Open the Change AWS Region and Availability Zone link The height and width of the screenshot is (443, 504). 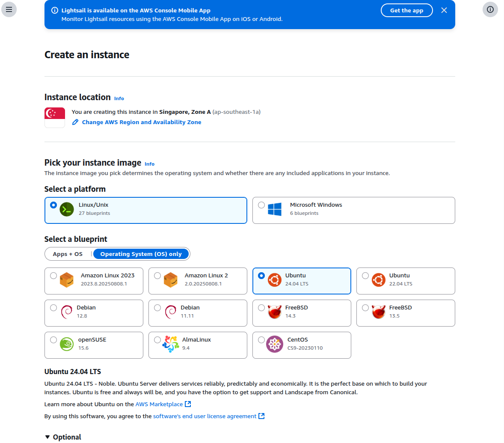pos(141,122)
